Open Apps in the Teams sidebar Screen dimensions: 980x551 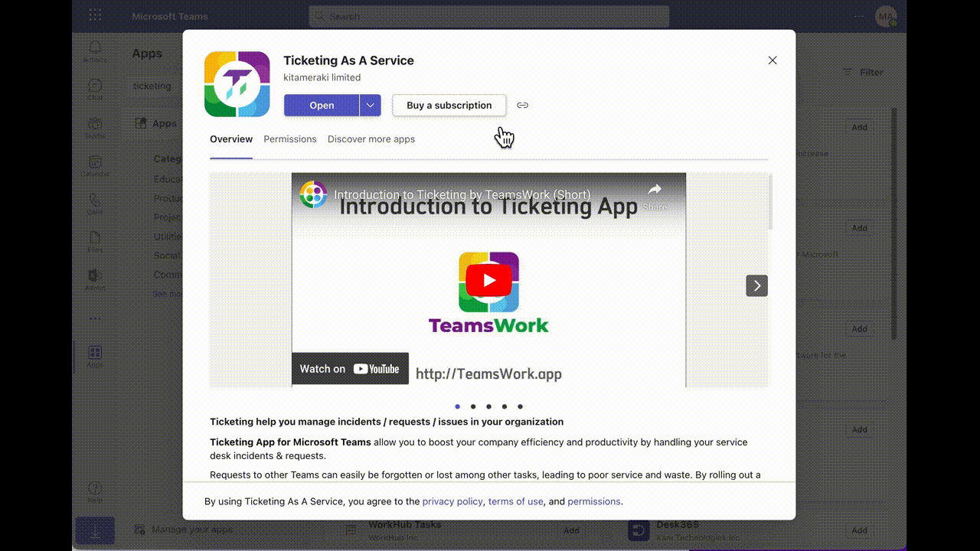point(95,357)
